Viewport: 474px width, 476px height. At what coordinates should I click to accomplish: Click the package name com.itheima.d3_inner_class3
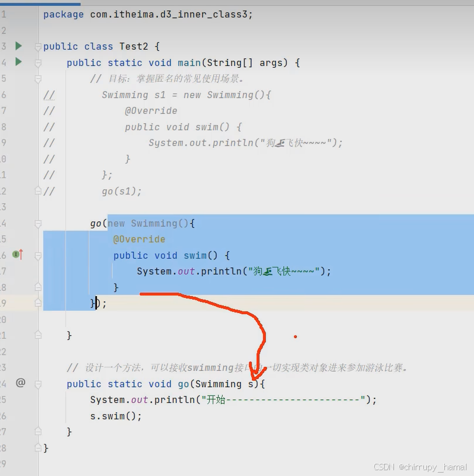click(169, 15)
